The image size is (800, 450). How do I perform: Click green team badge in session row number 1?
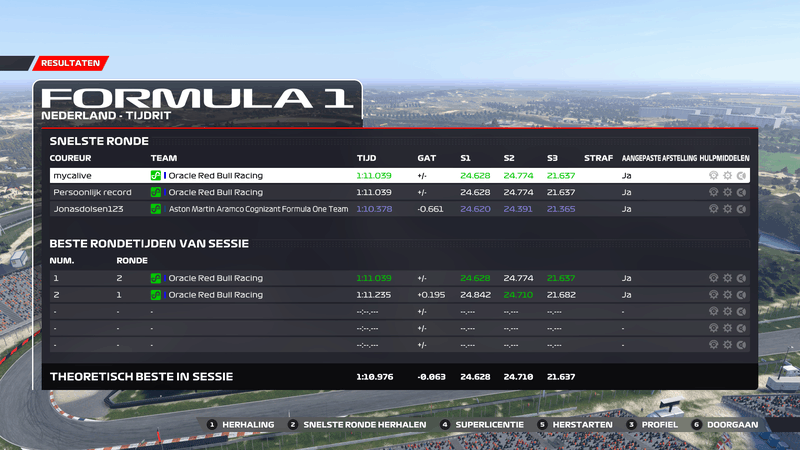pyautogui.click(x=156, y=278)
